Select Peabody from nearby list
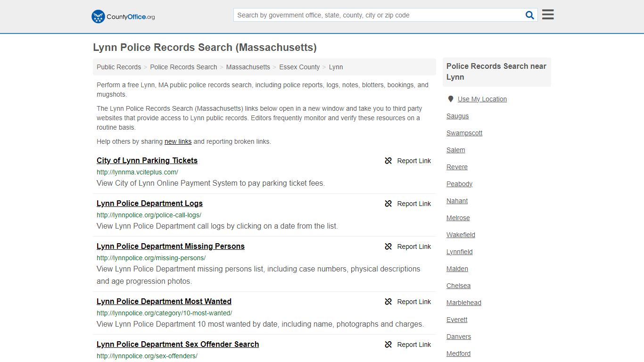 (459, 184)
